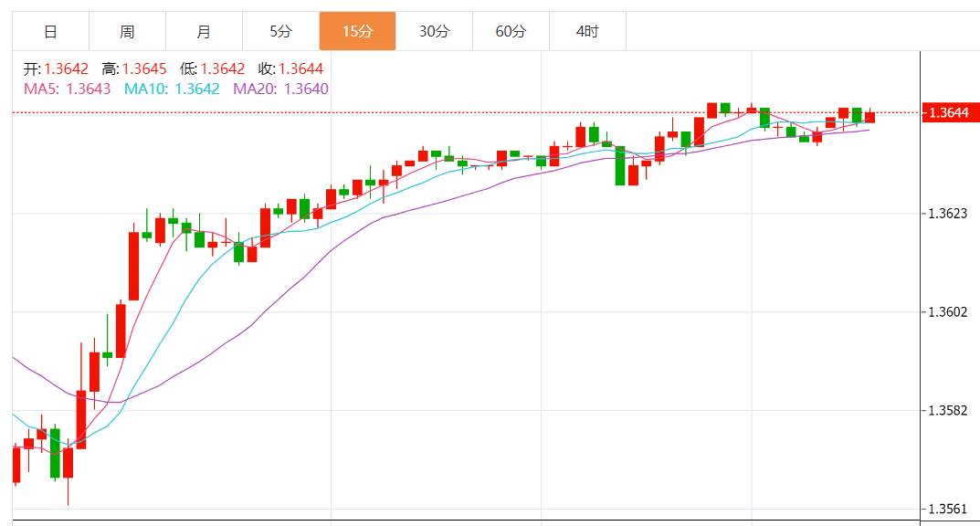Click the 开 open price value
Screen dimensions: 980x526
[x=66, y=68]
